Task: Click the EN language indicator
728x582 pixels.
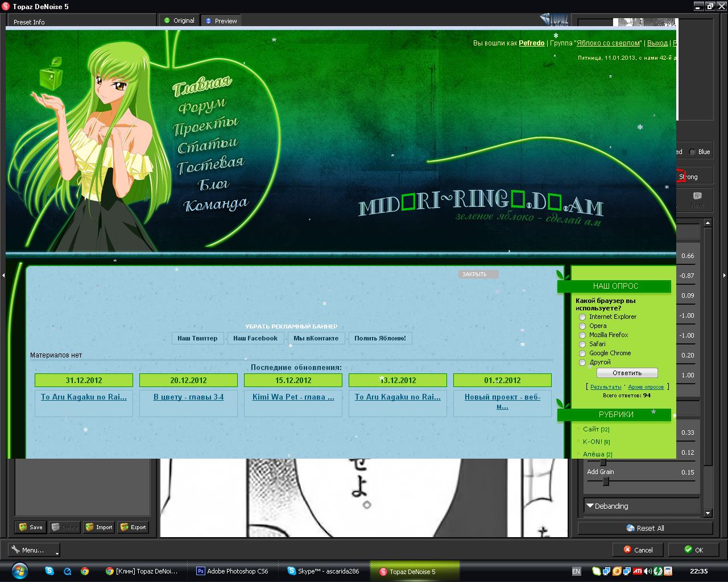Action: point(576,571)
